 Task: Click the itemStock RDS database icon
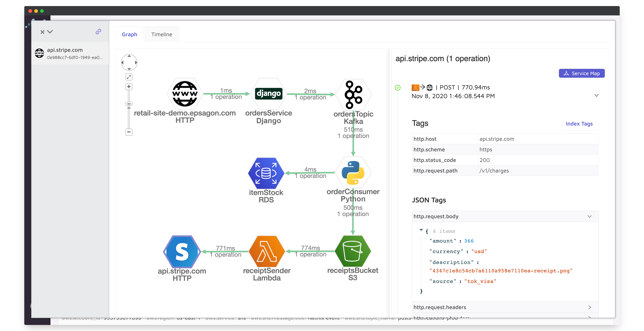point(266,173)
